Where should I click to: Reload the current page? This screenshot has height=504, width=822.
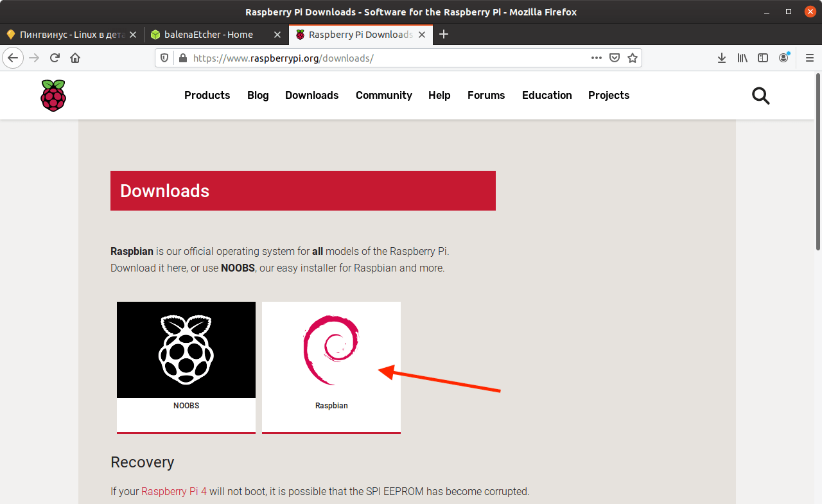coord(55,58)
